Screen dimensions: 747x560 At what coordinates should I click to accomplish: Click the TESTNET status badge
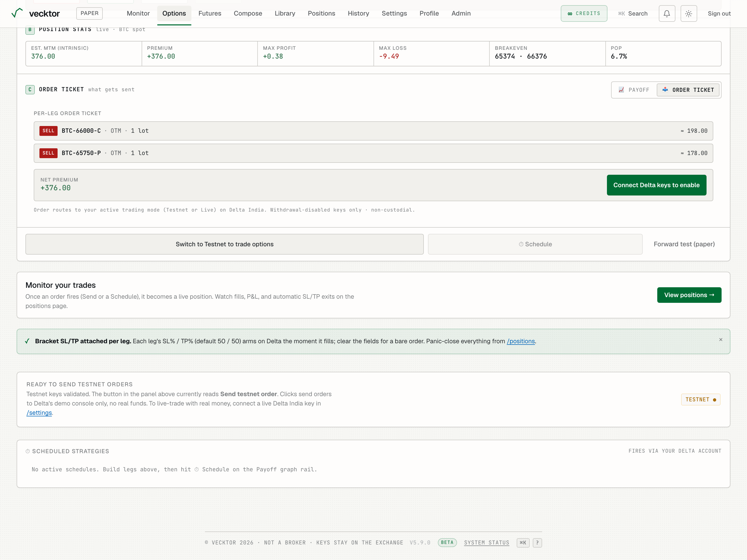tap(700, 399)
